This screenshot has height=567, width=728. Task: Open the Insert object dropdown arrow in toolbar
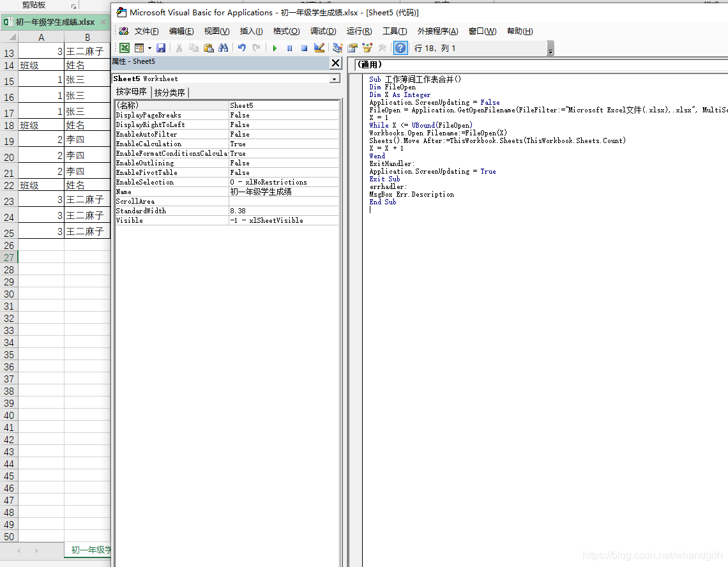click(149, 48)
